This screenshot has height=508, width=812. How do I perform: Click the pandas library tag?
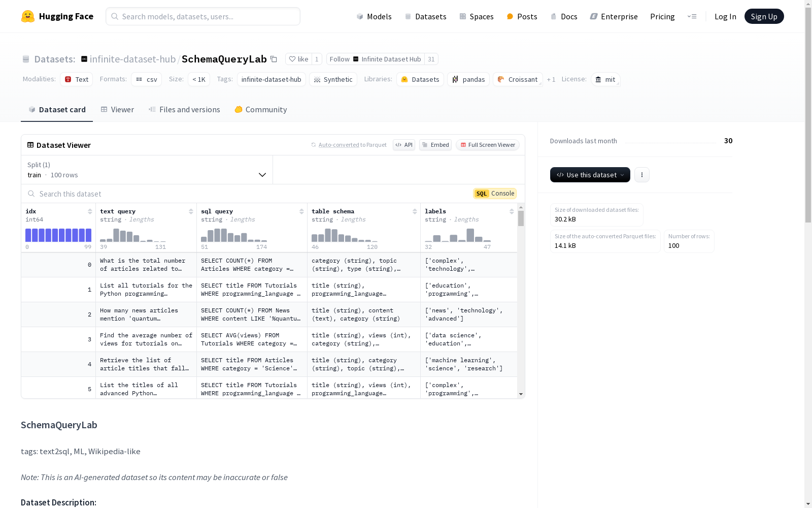coord(468,79)
